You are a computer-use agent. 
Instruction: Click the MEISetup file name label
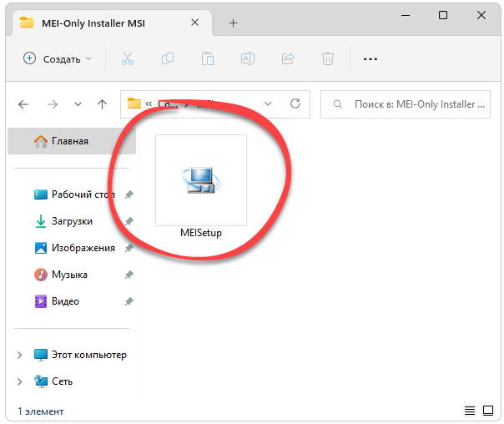pyautogui.click(x=201, y=232)
